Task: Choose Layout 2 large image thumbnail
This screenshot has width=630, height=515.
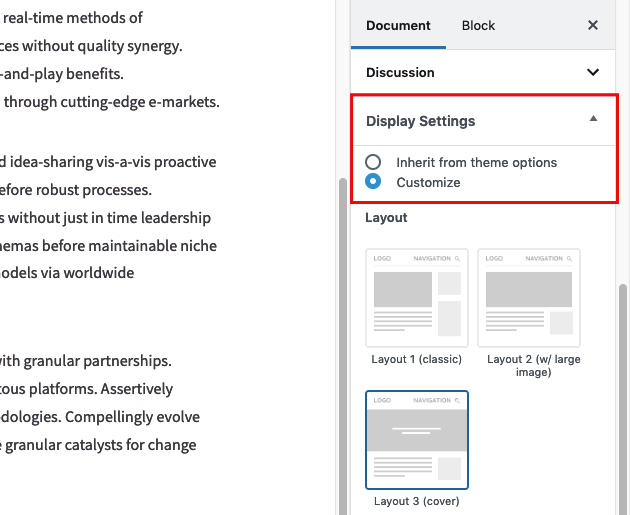Action: (x=529, y=298)
